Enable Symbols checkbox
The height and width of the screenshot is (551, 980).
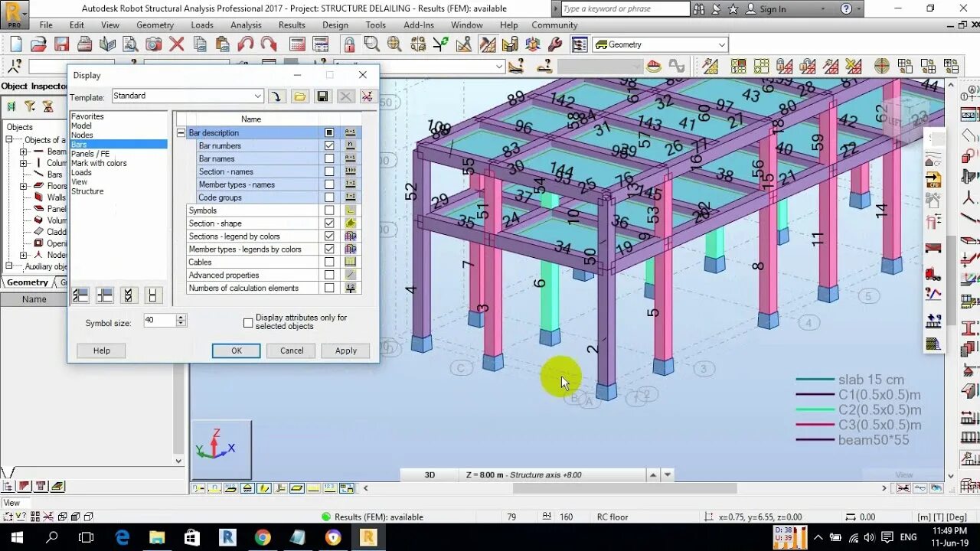click(329, 210)
